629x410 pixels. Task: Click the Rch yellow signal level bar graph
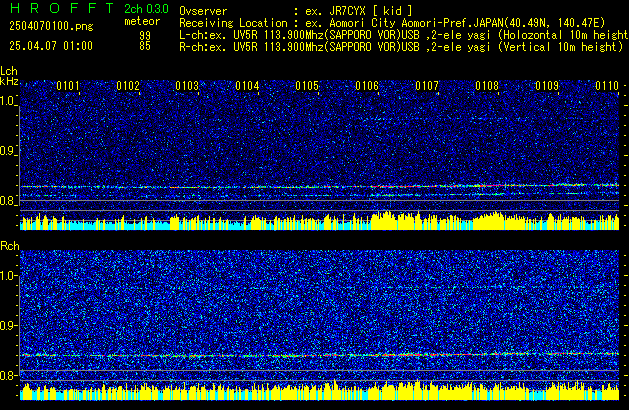pyautogui.click(x=320, y=390)
